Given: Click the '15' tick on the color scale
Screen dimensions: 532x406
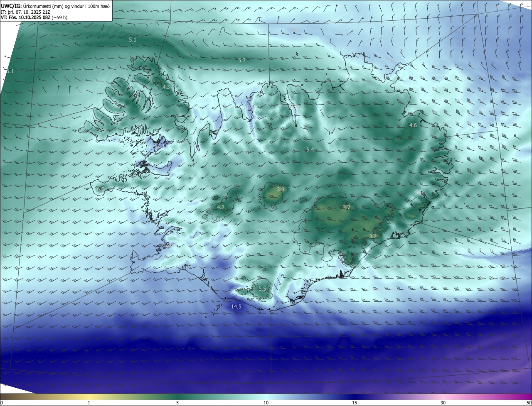Looking at the screenshot, I should [x=355, y=403].
